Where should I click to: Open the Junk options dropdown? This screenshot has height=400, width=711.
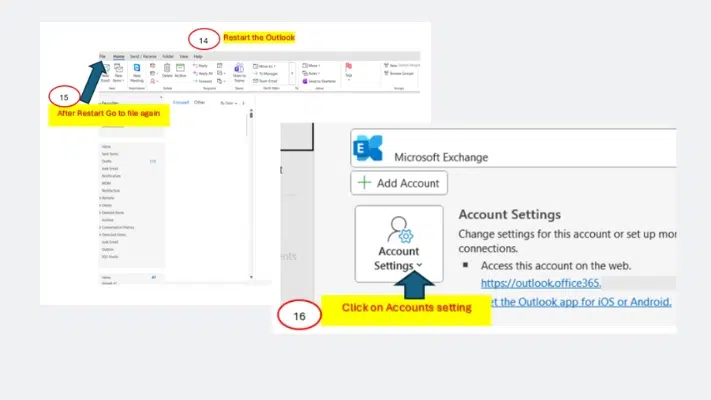pos(155,81)
